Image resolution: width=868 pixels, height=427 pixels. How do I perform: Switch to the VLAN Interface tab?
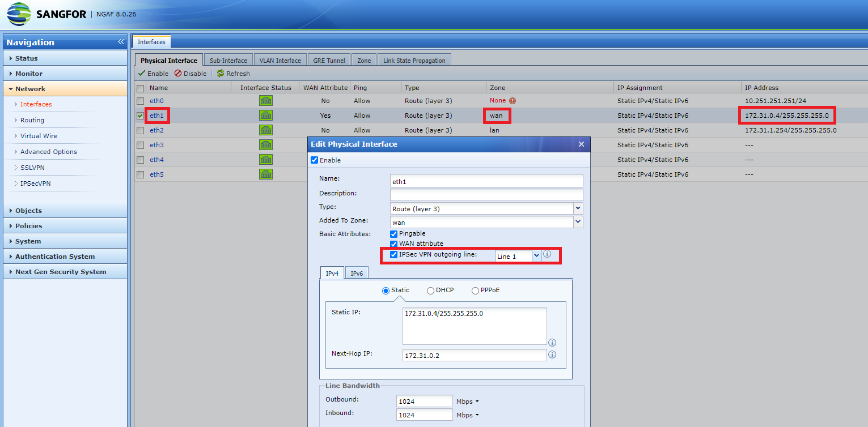point(280,59)
